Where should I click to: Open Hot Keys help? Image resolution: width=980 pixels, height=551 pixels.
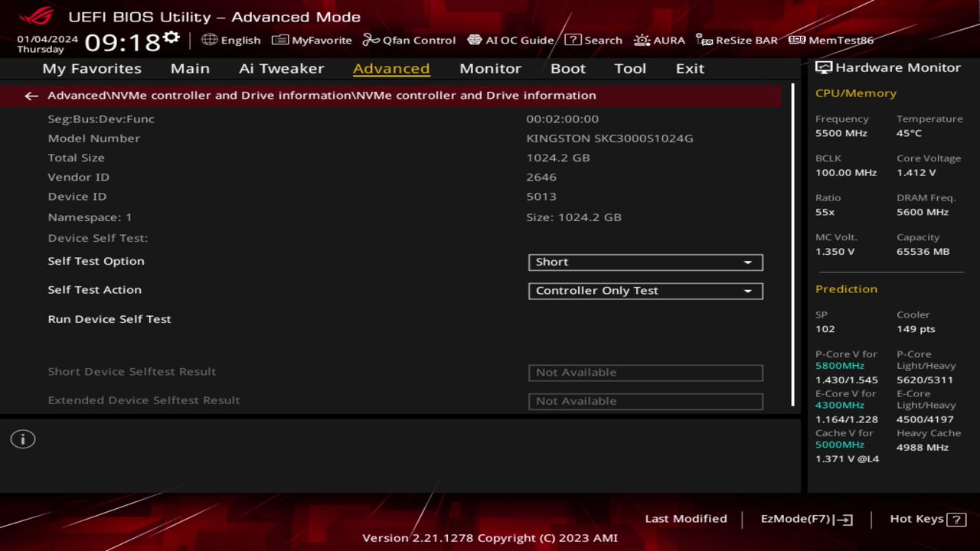coord(927,519)
